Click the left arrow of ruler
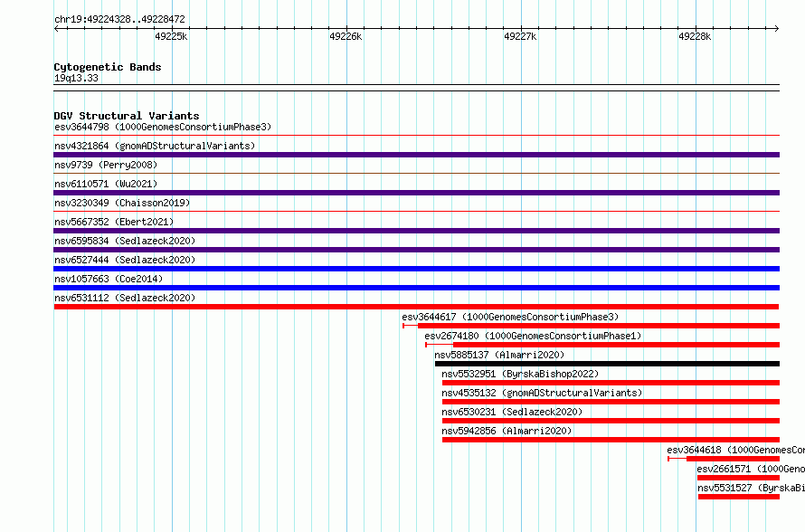Image resolution: width=805 pixels, height=532 pixels. coord(56,29)
